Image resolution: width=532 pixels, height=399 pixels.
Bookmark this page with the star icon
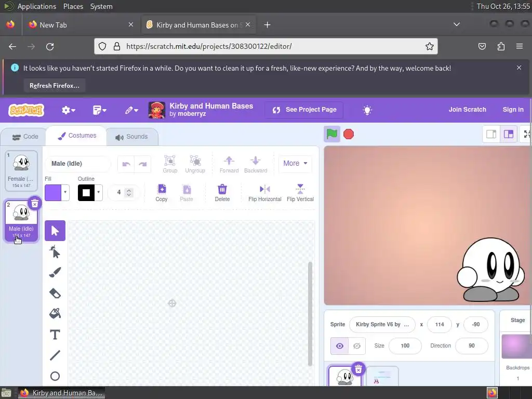[x=430, y=46]
